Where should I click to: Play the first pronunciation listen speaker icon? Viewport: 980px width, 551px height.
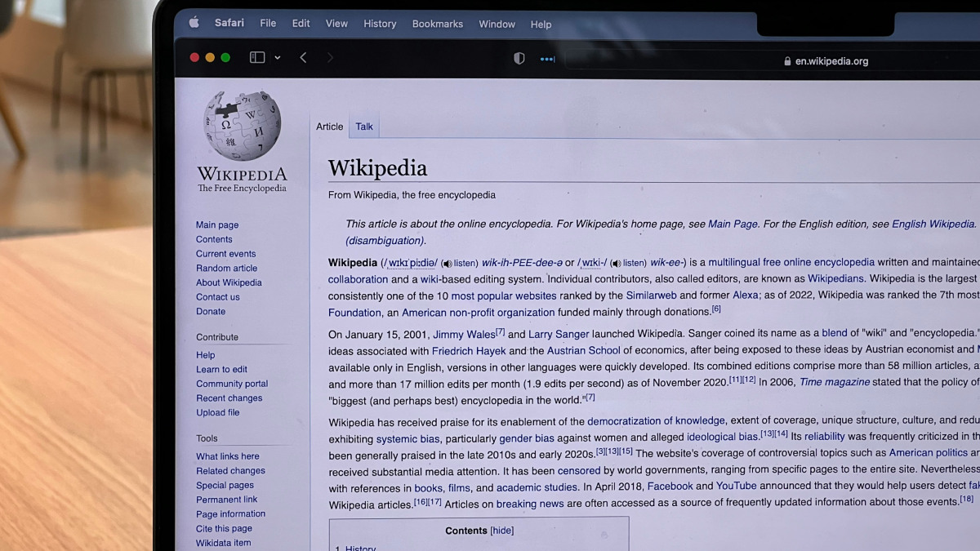[x=447, y=264]
